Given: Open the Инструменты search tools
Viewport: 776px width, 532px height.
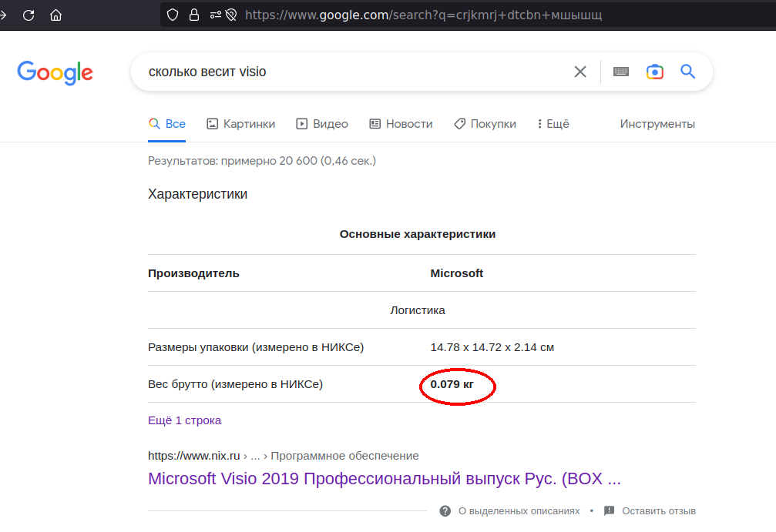Looking at the screenshot, I should [x=657, y=124].
